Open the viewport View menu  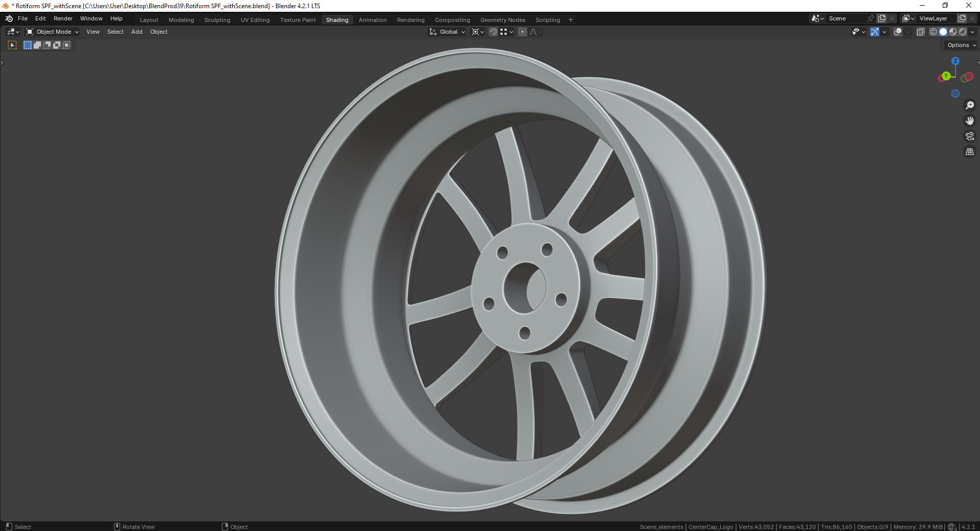(x=93, y=32)
